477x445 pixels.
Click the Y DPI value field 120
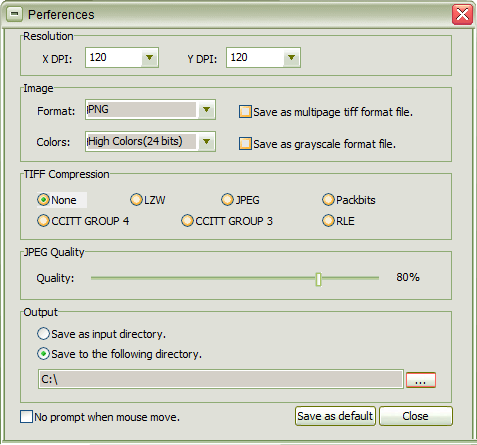pyautogui.click(x=255, y=58)
